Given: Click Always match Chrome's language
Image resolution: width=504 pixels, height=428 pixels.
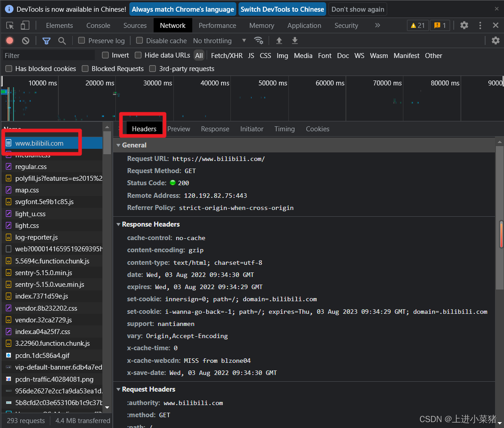Looking at the screenshot, I should (x=182, y=9).
